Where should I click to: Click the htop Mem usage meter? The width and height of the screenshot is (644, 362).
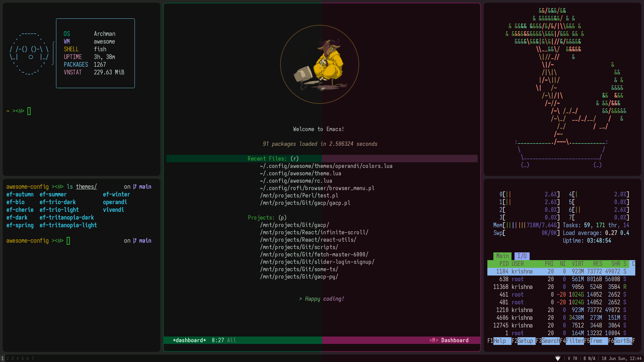tap(527, 225)
